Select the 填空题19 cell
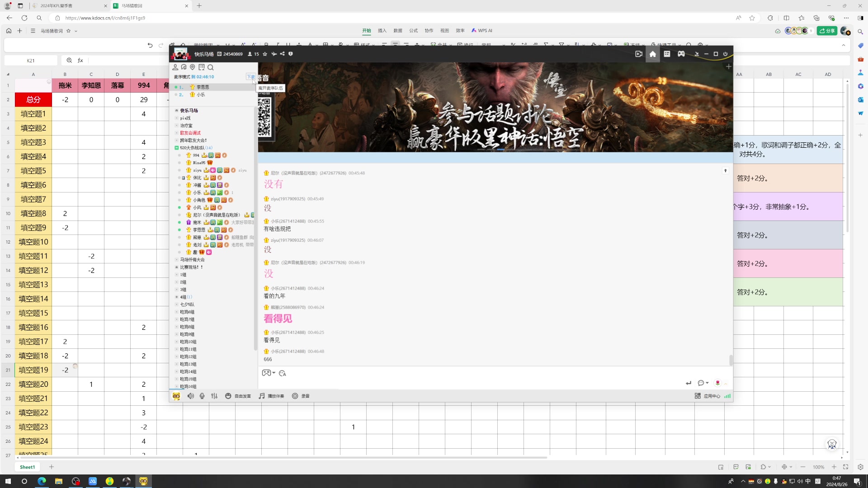868x488 pixels. 33,370
